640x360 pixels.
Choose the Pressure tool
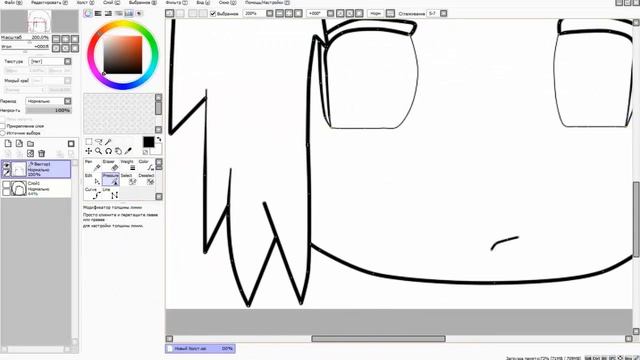point(111,180)
